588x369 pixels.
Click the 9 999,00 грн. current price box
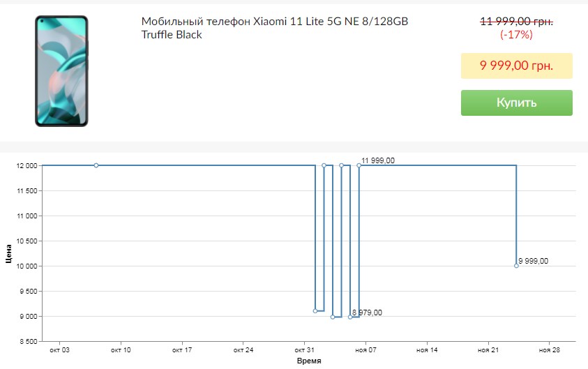pos(516,66)
